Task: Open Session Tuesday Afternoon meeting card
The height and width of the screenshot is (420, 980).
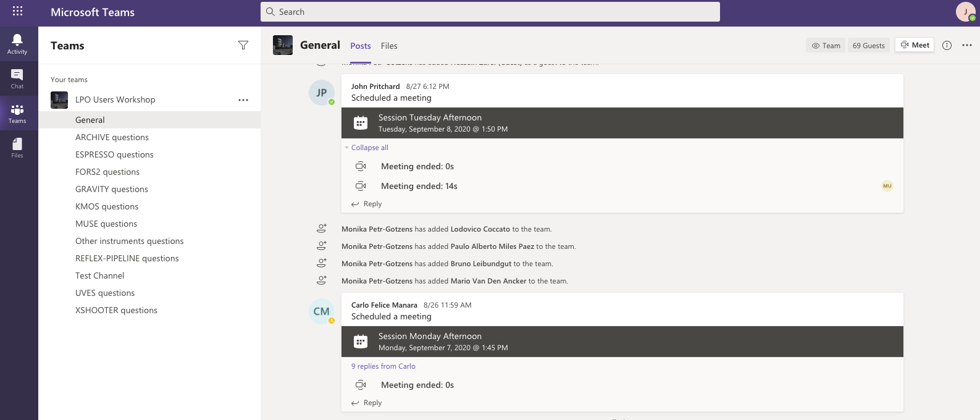Action: (622, 123)
